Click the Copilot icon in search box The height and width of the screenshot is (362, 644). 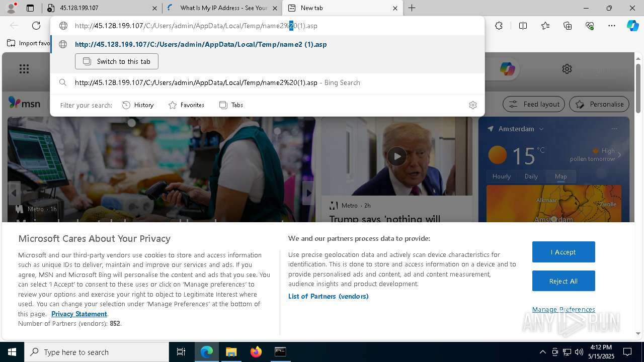coord(507,69)
